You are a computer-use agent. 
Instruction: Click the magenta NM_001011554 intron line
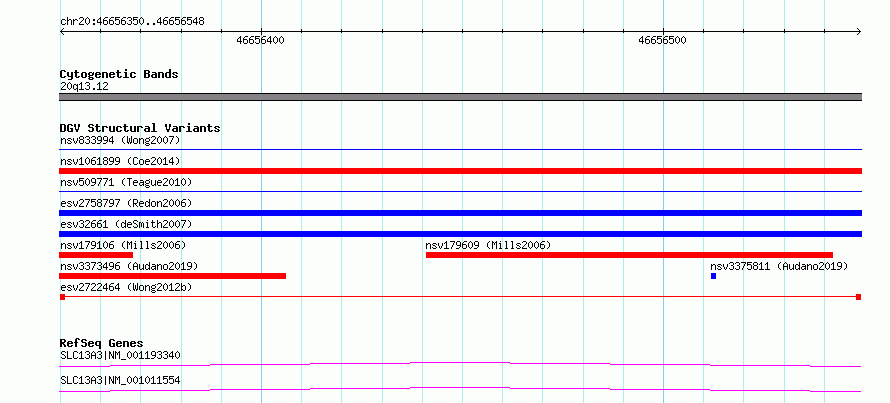click(460, 389)
